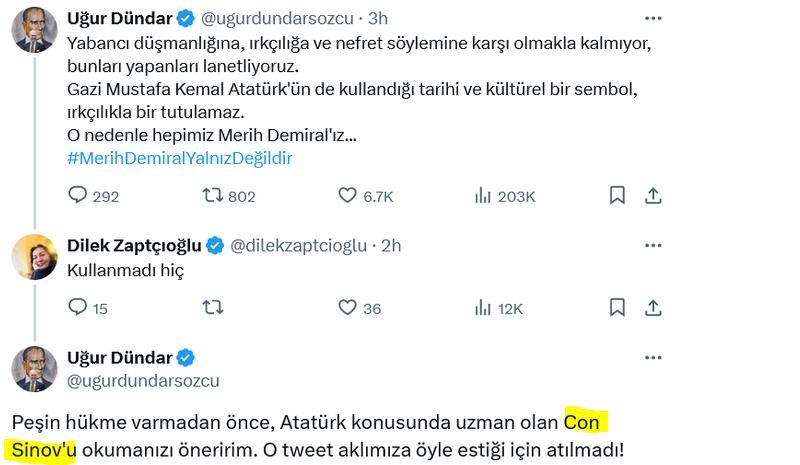Like Dilek Zaptçıoğlu's reply with 36 likes

(347, 308)
